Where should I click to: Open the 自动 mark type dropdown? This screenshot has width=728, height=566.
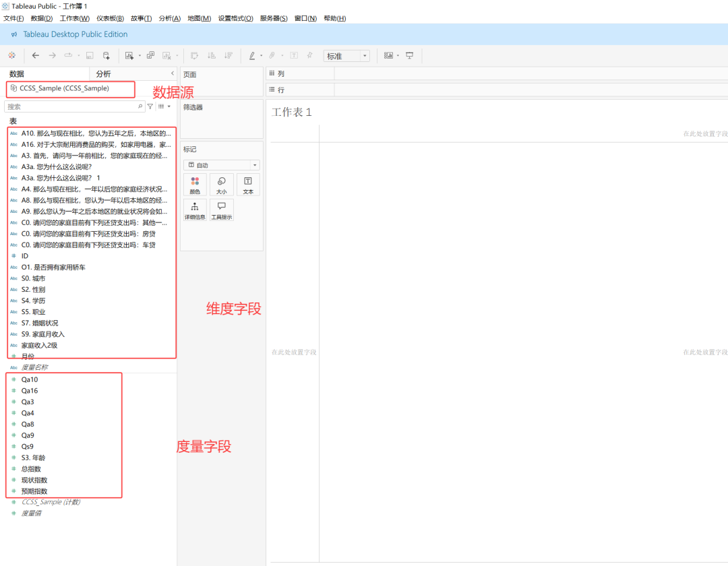point(222,165)
